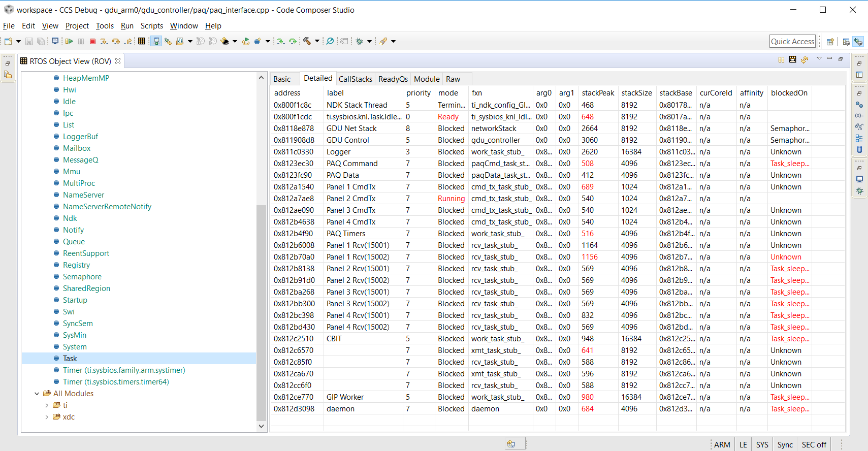Image resolution: width=868 pixels, height=451 pixels.
Task: Click the Save All toolbar icon
Action: pos(41,41)
